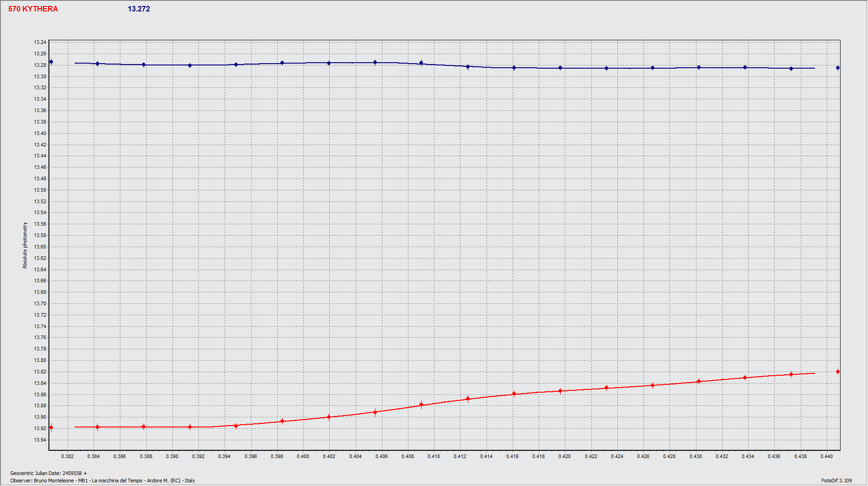This screenshot has width=868, height=486.
Task: Pick the red data point near 0.430
Action: tap(698, 381)
